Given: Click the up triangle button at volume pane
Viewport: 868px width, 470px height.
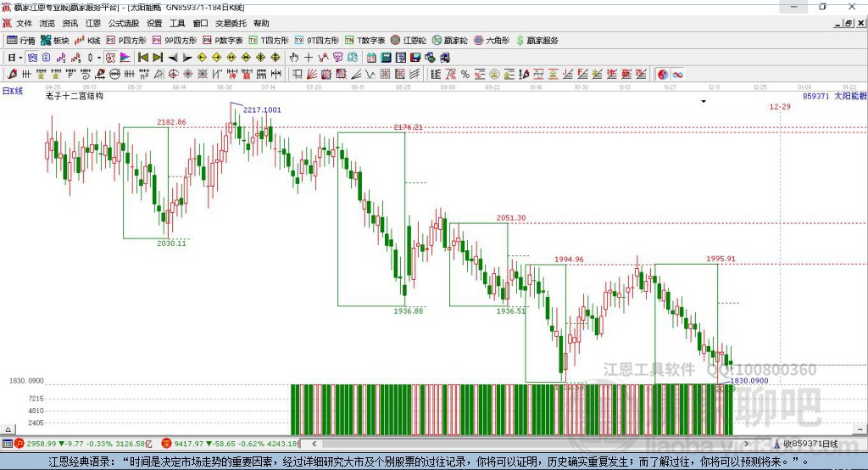Looking at the screenshot, I should pyautogui.click(x=8, y=429).
